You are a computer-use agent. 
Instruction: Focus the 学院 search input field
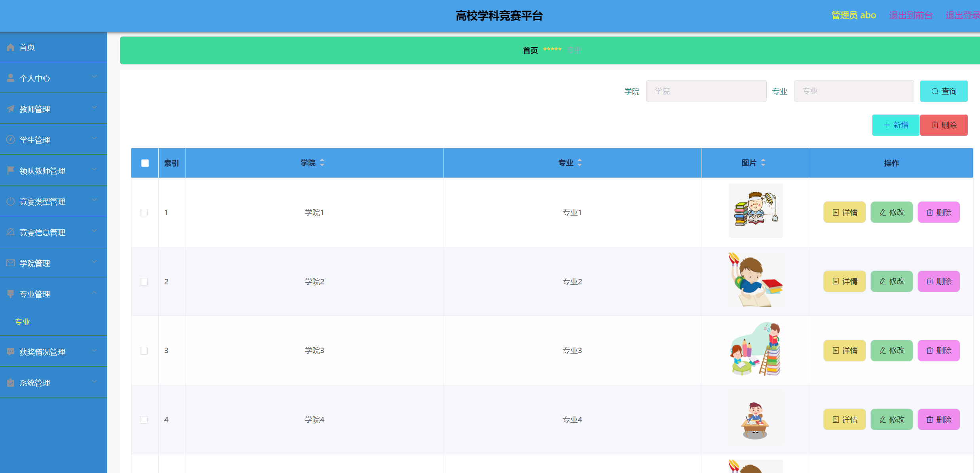[706, 91]
